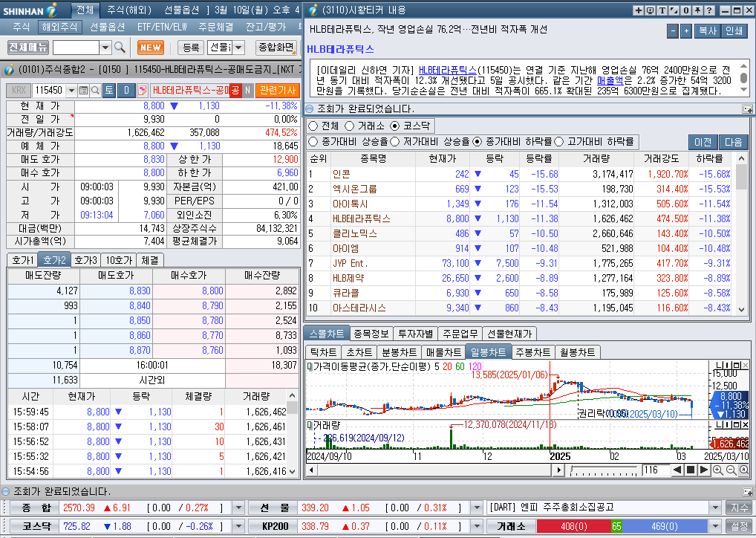This screenshot has width=756, height=538.
Task: Select the 전체 market radio button
Action: [313, 126]
